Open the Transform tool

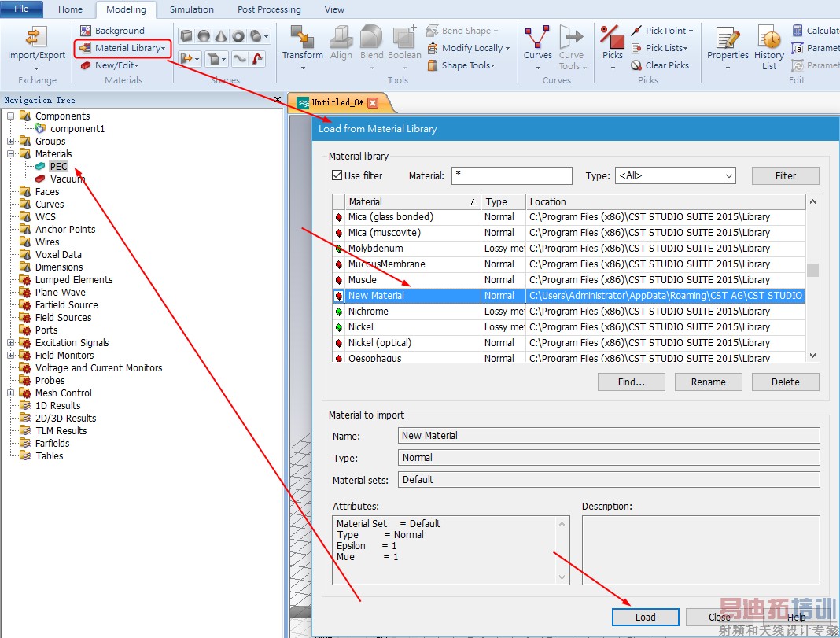click(x=303, y=47)
